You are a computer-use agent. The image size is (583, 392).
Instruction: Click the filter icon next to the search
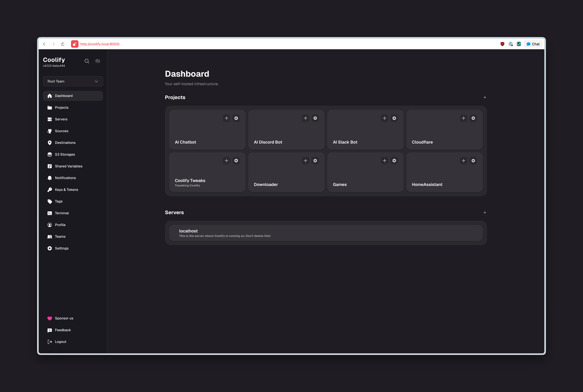click(98, 61)
